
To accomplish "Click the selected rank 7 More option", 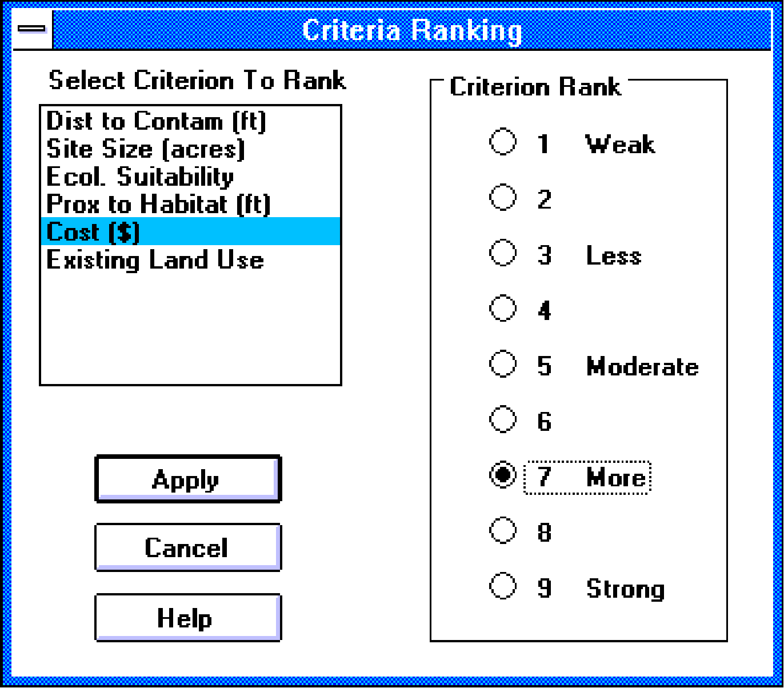I will pos(503,475).
